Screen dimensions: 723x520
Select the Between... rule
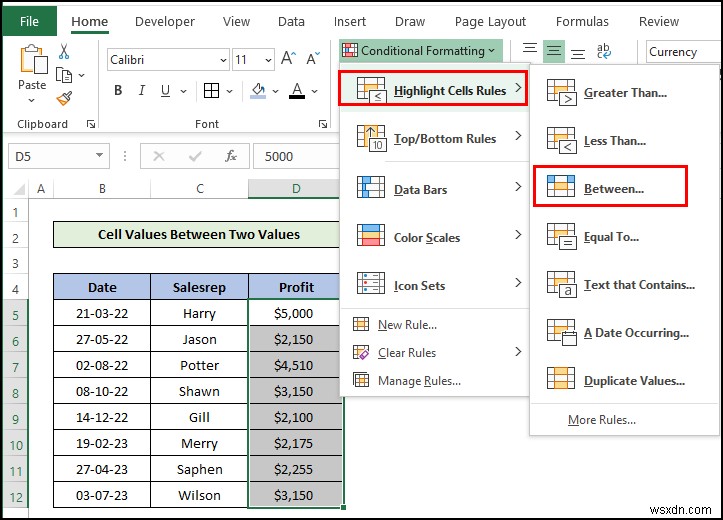610,186
